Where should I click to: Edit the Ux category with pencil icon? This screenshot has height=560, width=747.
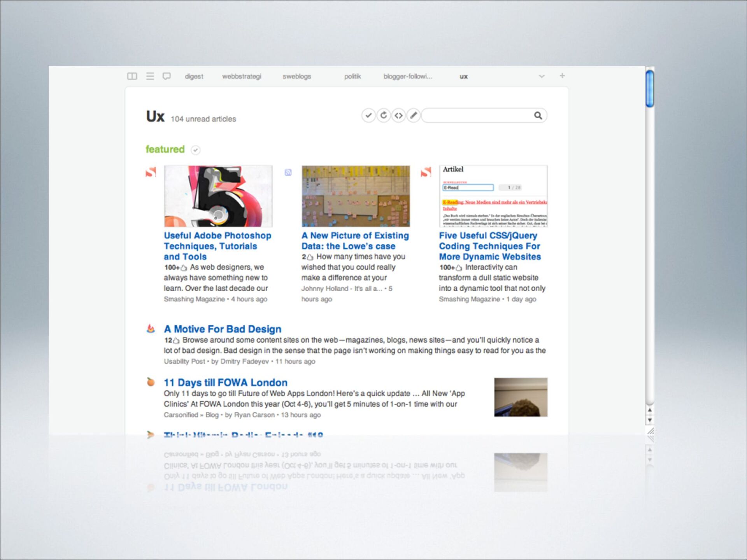(414, 115)
